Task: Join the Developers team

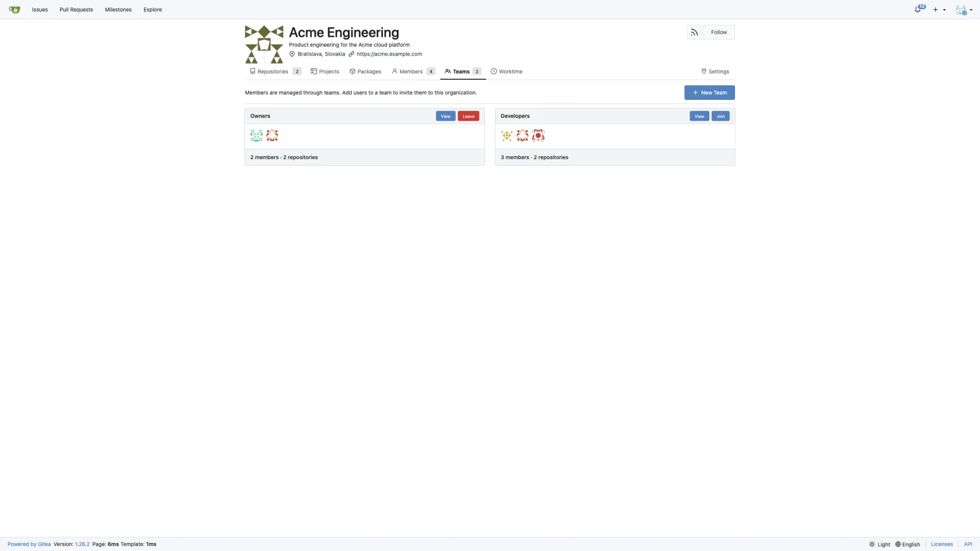Action: click(x=721, y=116)
